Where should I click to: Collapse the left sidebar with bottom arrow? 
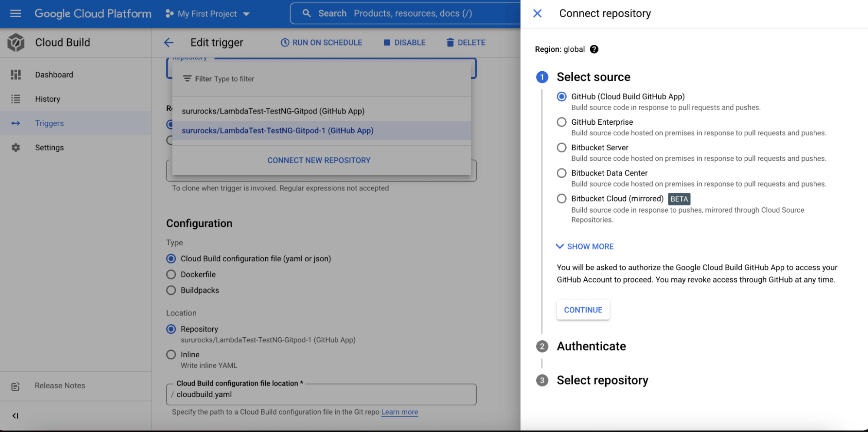15,415
